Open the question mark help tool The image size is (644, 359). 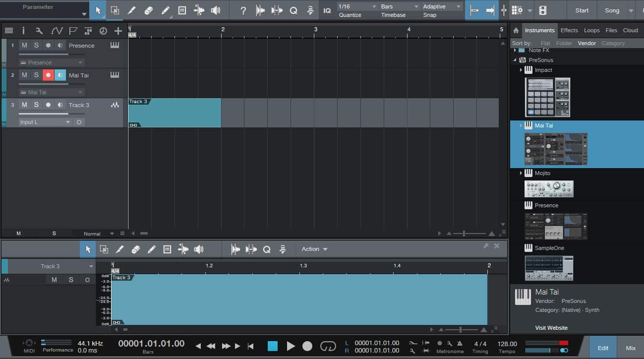click(243, 10)
